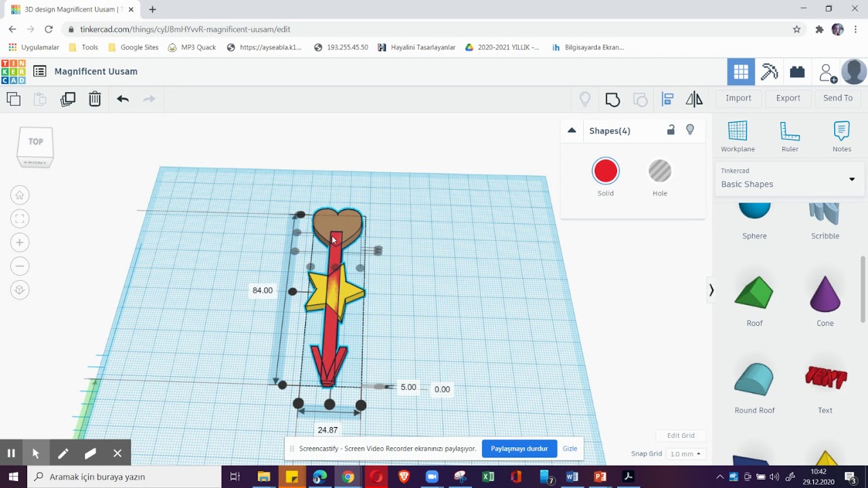
Task: Open the Bricks mode
Action: pyautogui.click(x=797, y=71)
